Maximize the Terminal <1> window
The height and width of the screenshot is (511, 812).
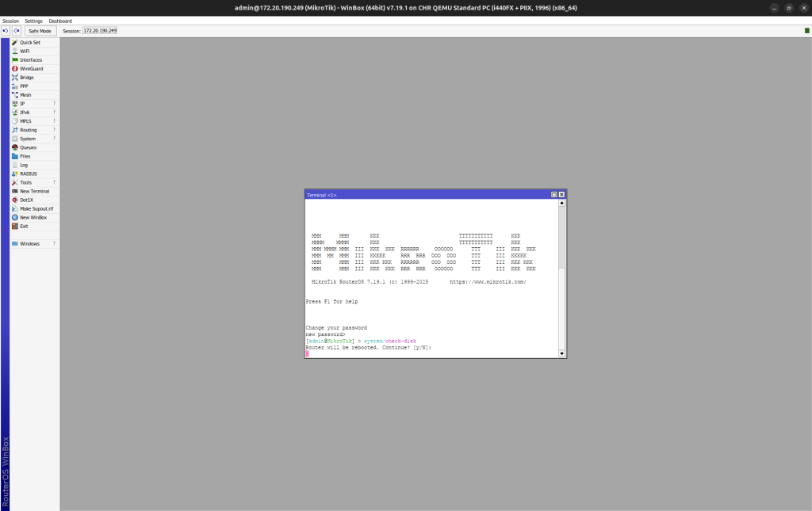pos(554,194)
